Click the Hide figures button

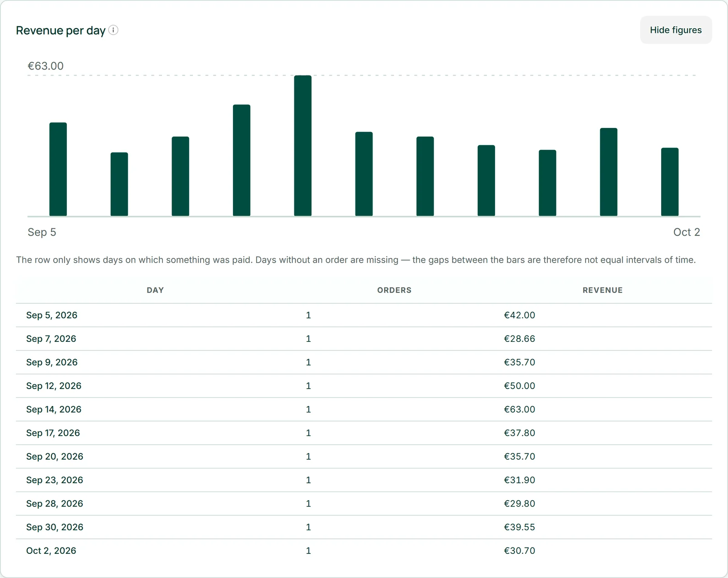click(x=676, y=30)
